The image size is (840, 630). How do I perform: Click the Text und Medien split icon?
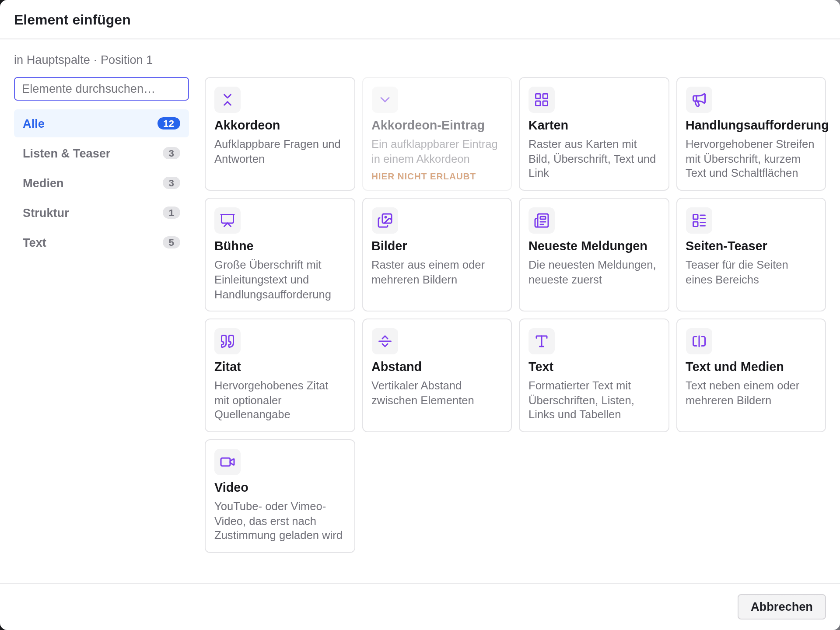[x=699, y=341]
